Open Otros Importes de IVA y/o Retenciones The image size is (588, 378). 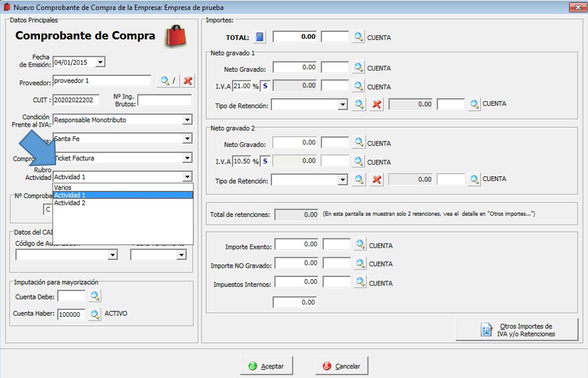click(x=517, y=329)
